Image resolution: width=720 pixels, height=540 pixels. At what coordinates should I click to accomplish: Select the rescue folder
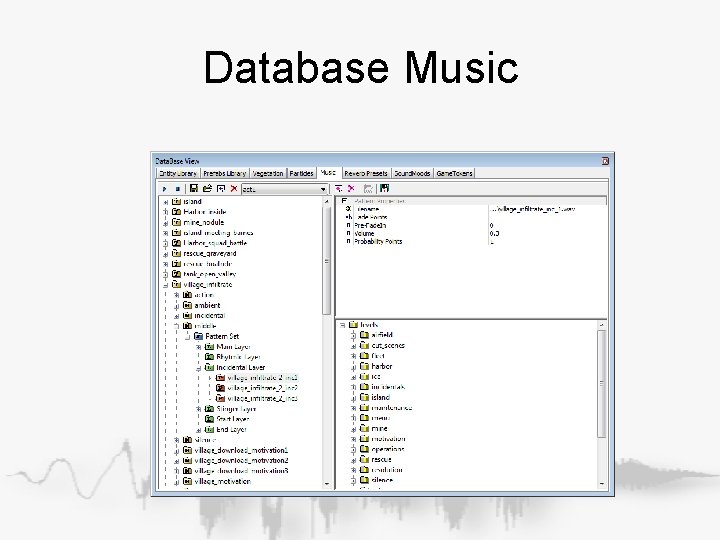(x=381, y=460)
